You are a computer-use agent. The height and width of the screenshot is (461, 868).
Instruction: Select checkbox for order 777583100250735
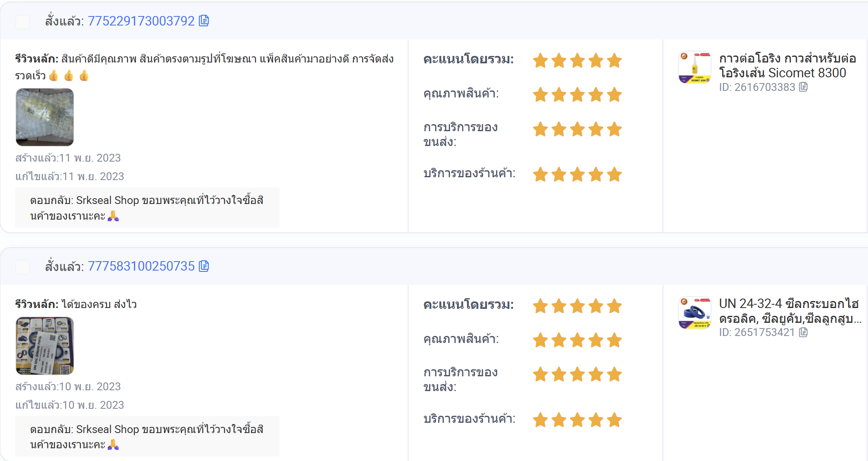click(23, 267)
